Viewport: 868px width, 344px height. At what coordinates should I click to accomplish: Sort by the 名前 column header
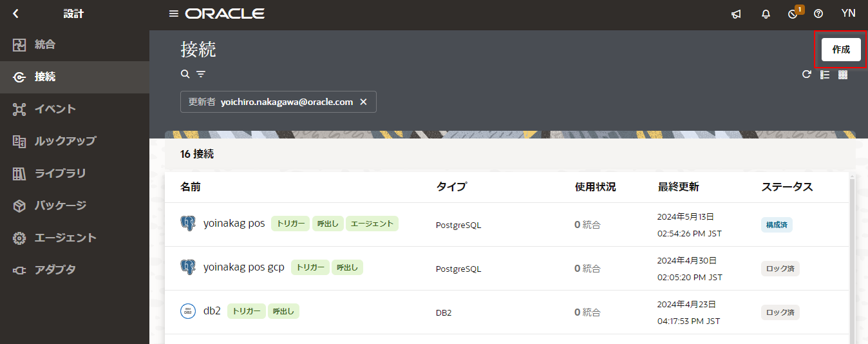(x=191, y=187)
